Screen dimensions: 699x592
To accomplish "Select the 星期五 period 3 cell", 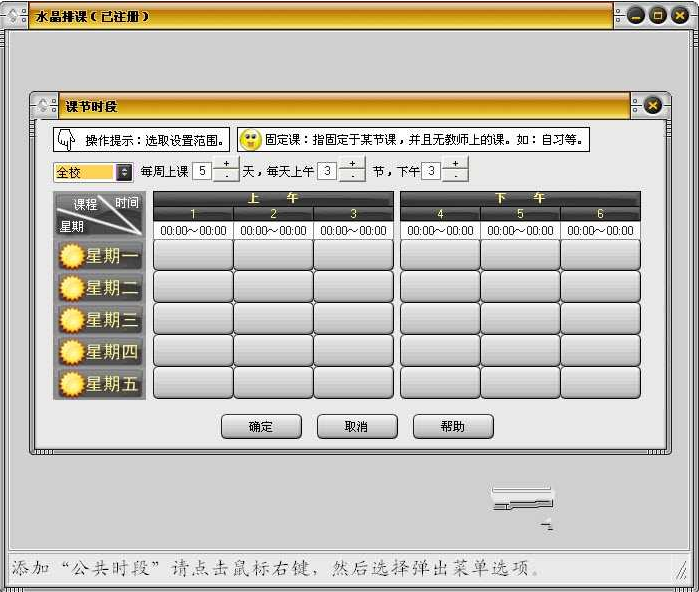I will [x=354, y=382].
